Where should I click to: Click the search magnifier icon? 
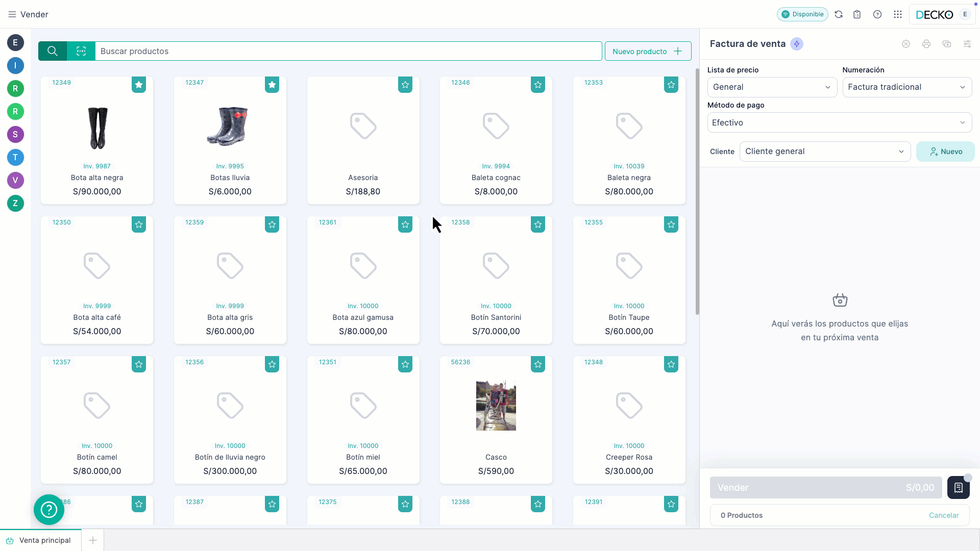(x=53, y=51)
